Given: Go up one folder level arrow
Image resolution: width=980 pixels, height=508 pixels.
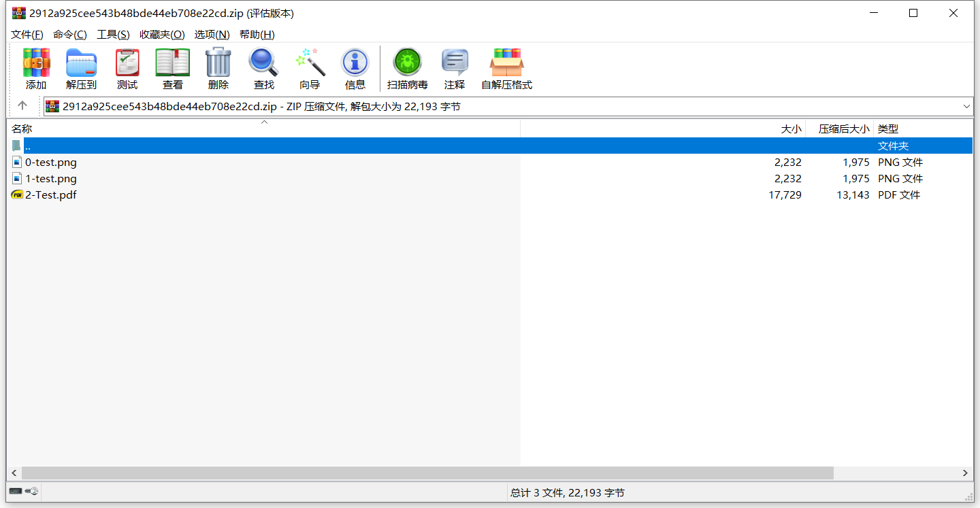Looking at the screenshot, I should (x=22, y=106).
